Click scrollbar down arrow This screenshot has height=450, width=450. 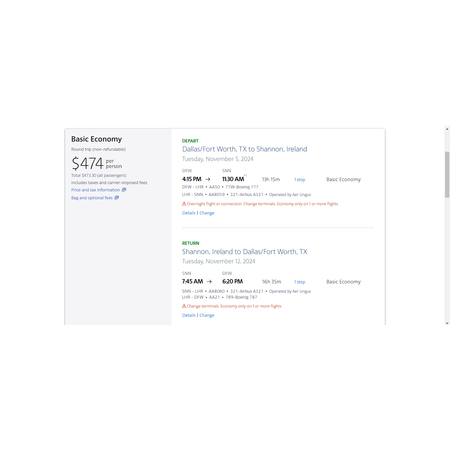tap(447, 323)
